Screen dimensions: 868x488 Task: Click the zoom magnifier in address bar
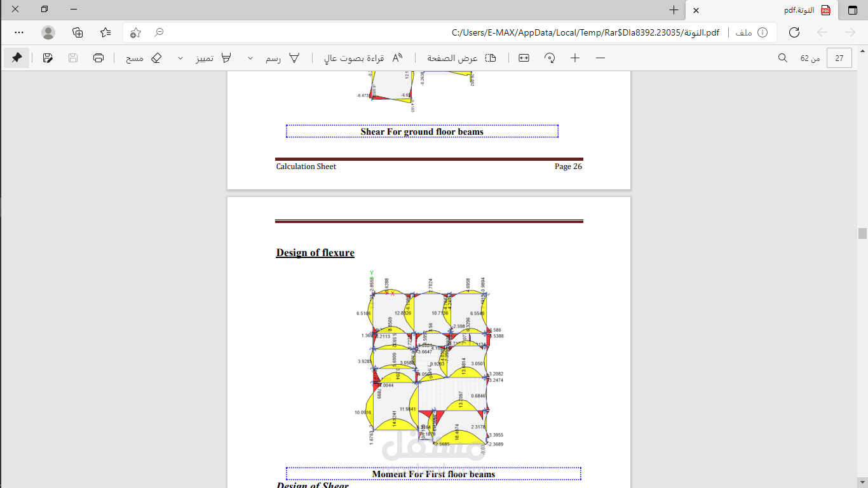tap(159, 32)
